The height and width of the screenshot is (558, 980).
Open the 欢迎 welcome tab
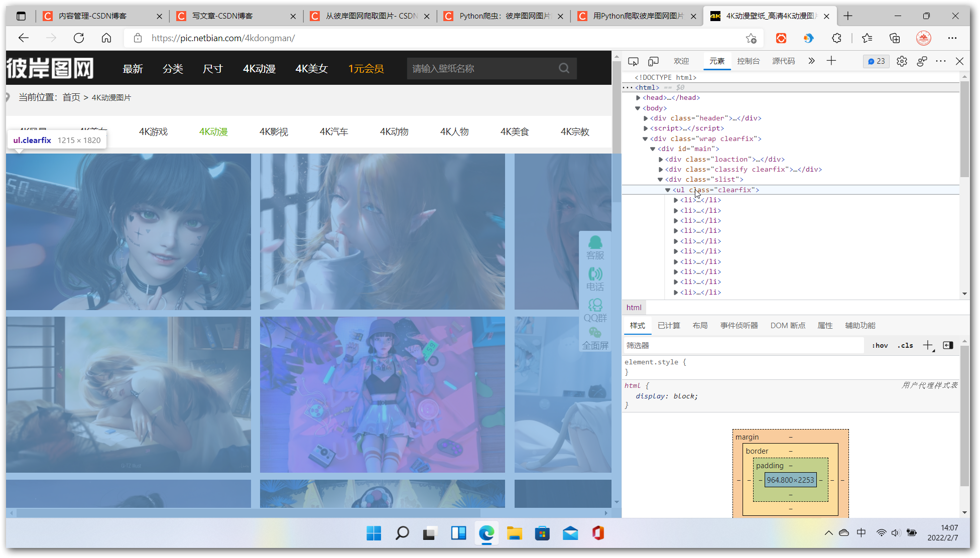pyautogui.click(x=681, y=61)
